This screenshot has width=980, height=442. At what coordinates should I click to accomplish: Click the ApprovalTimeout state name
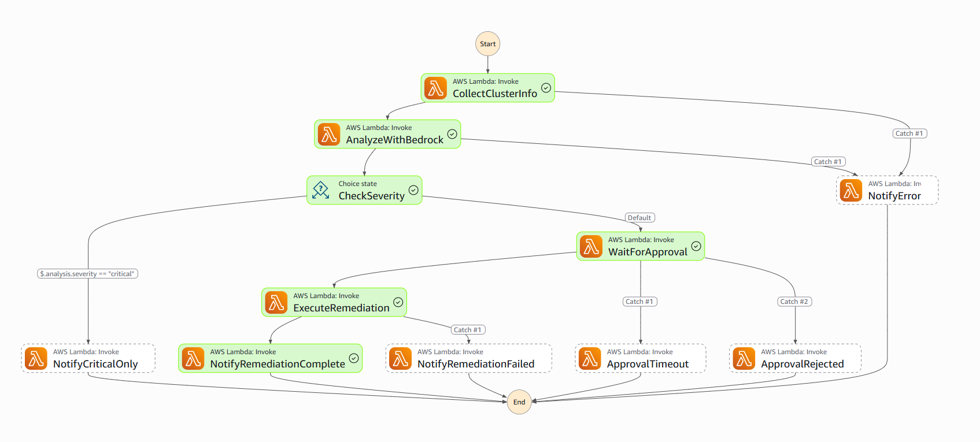648,364
